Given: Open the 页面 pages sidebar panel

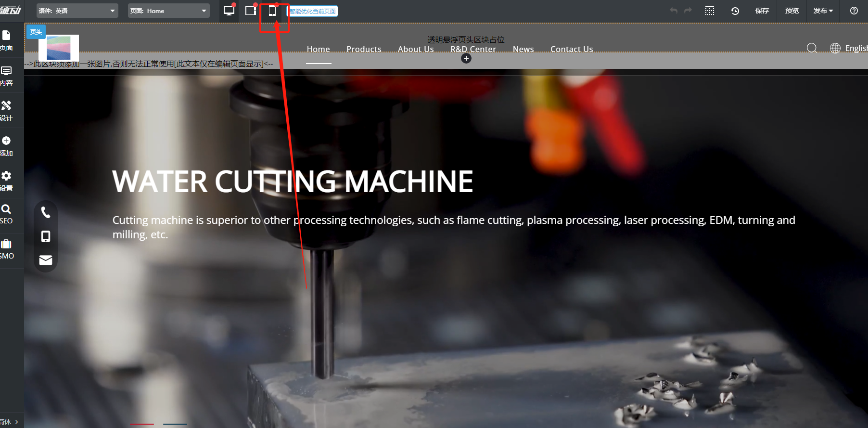Looking at the screenshot, I should pos(7,40).
